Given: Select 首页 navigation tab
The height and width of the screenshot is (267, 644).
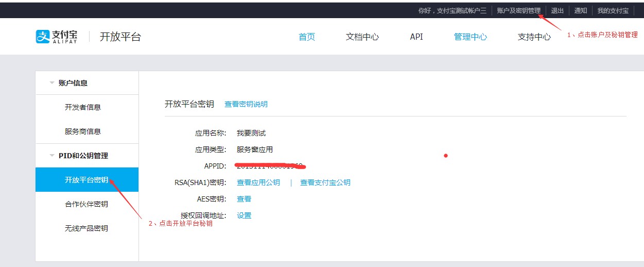Looking at the screenshot, I should point(307,37).
